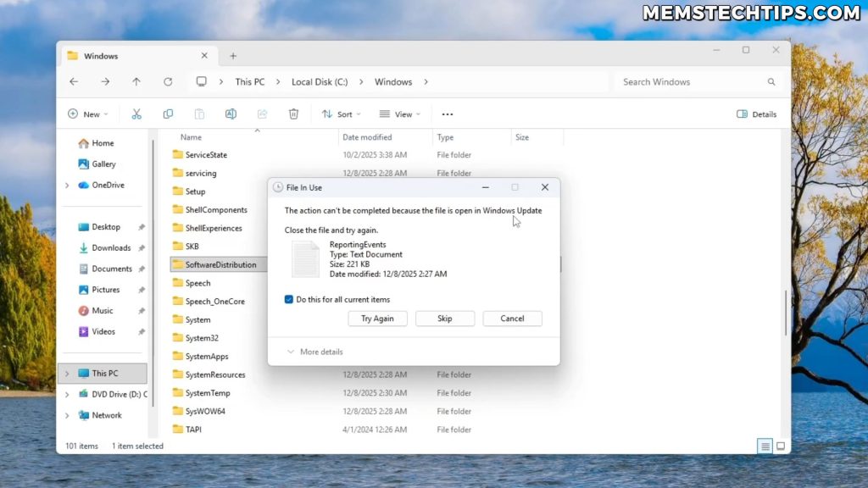Click inside the Search Windows field
Image resolution: width=868 pixels, height=488 pixels.
point(695,81)
